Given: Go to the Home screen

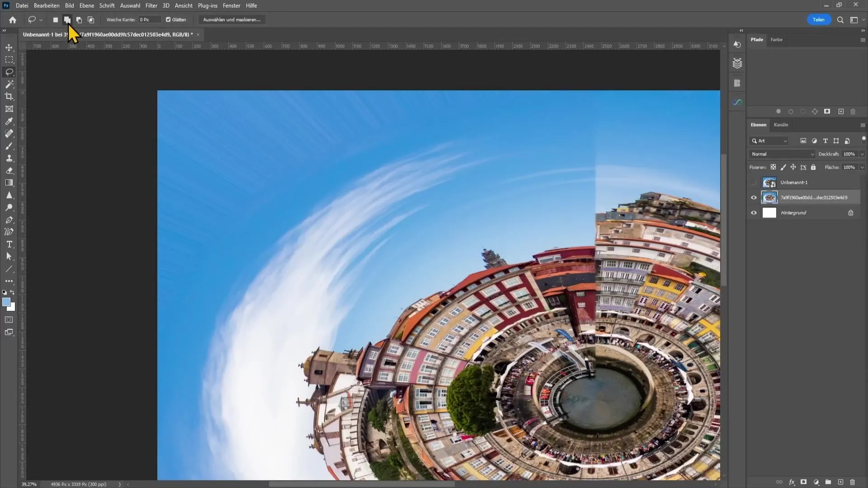Looking at the screenshot, I should [13, 20].
